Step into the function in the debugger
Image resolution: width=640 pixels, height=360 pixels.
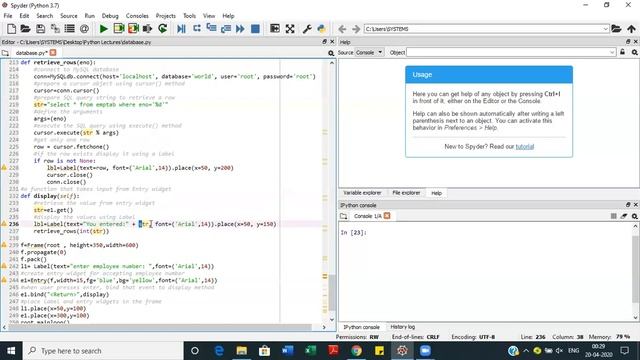pyautogui.click(x=211, y=29)
